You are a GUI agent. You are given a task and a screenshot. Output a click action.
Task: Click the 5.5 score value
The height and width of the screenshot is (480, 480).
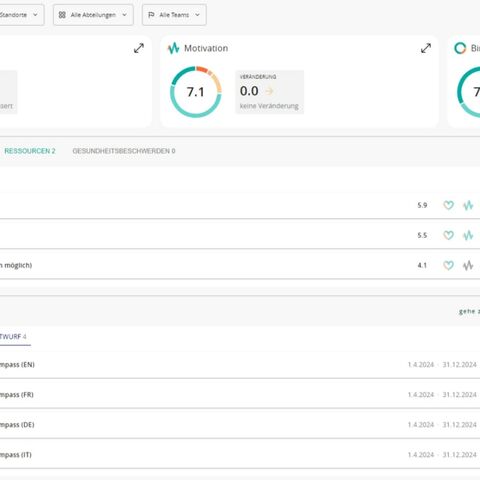(x=422, y=235)
